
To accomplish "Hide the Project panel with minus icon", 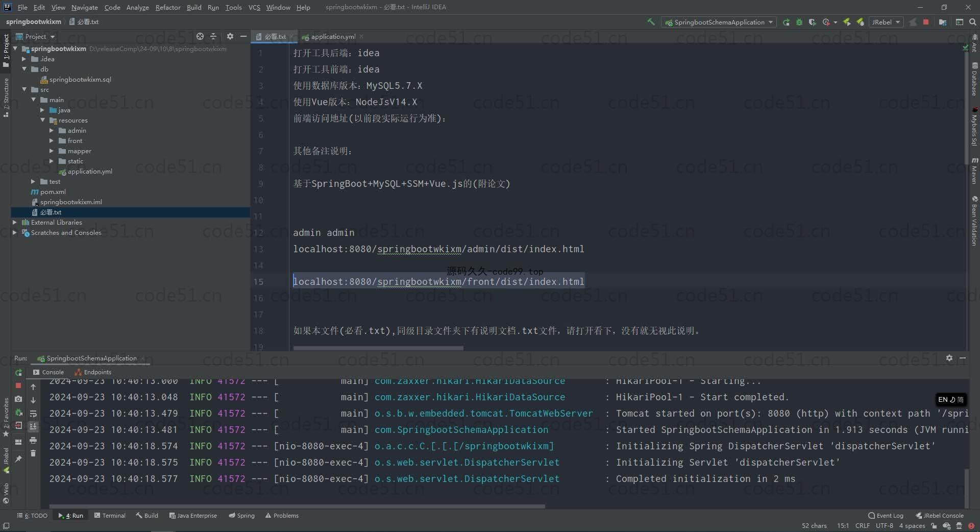I will point(243,36).
